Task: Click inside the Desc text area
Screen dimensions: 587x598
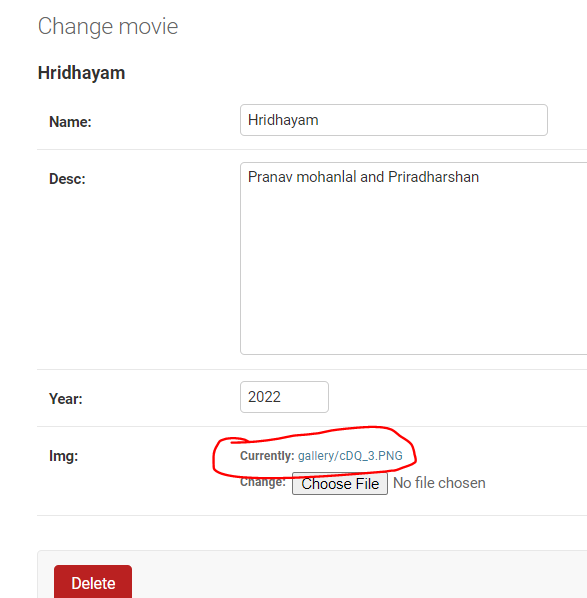Action: [x=413, y=259]
